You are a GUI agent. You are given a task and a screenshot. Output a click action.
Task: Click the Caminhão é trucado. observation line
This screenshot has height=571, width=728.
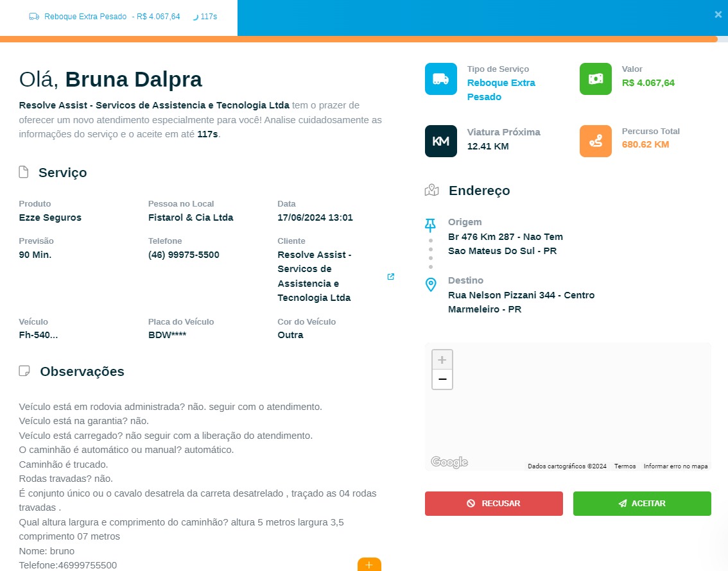[x=63, y=464]
